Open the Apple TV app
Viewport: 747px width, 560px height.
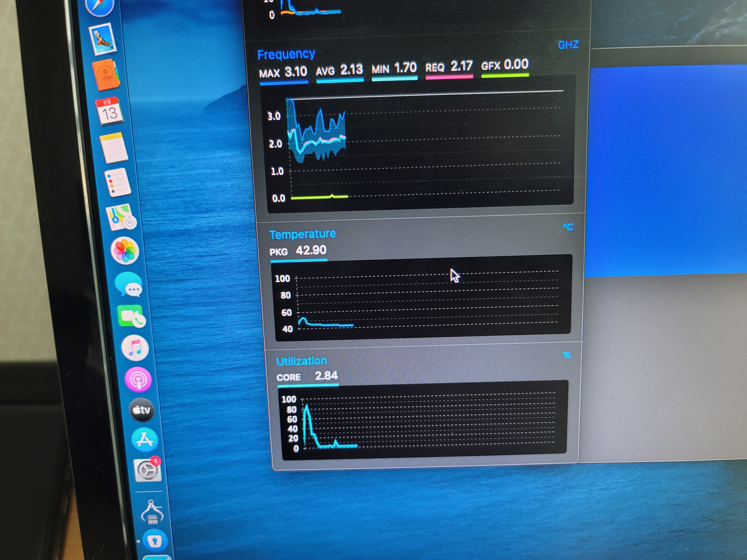click(x=142, y=410)
